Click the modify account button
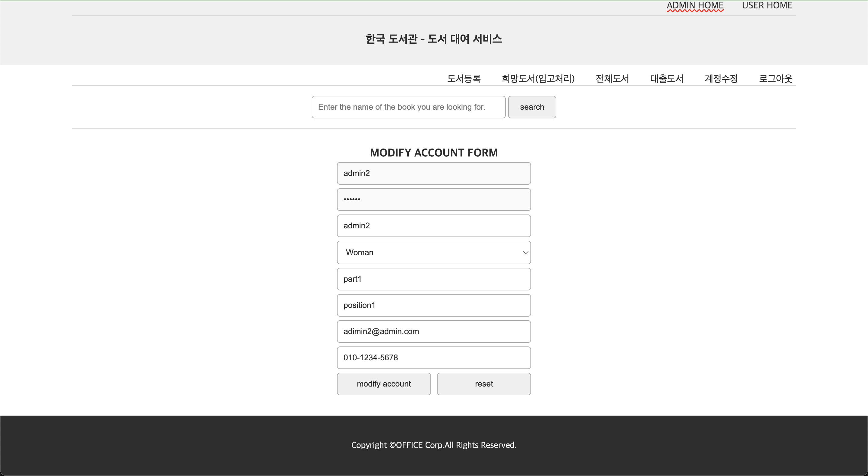The width and height of the screenshot is (868, 476). coord(384,384)
